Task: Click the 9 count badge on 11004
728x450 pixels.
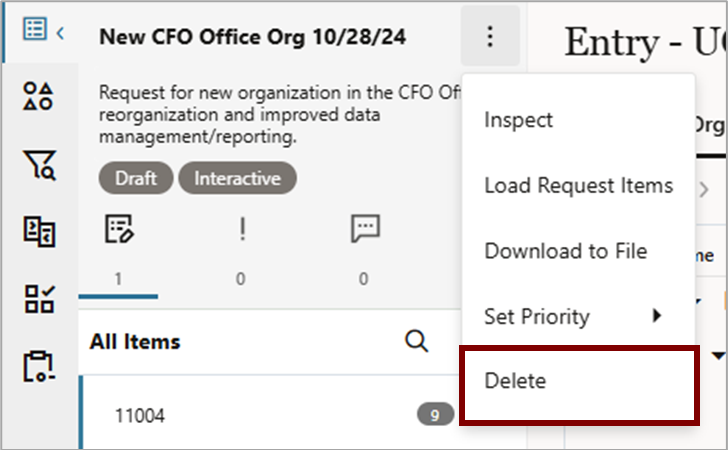Action: tap(435, 415)
